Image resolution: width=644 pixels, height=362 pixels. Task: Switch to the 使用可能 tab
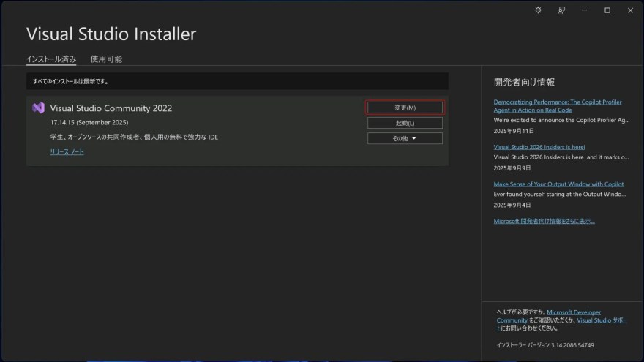106,59
